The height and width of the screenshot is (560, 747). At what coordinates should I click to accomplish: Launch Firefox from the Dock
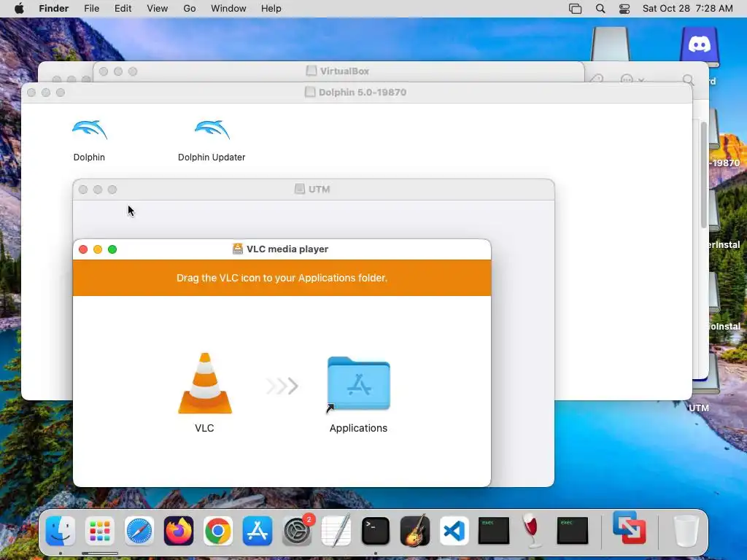point(179,531)
